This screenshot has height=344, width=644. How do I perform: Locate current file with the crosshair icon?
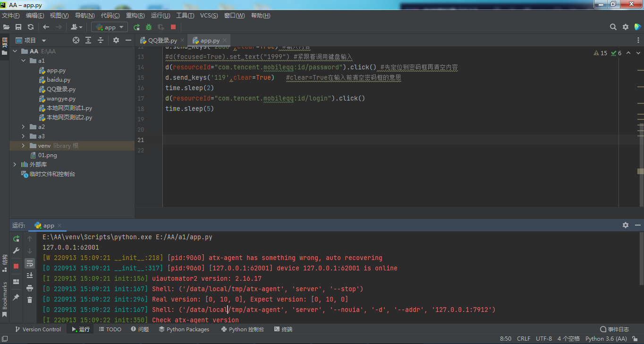click(x=76, y=40)
